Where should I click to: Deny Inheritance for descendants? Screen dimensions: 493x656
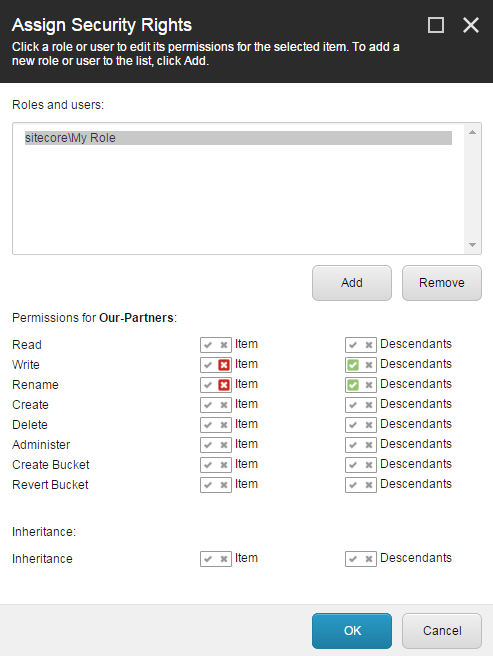(x=369, y=559)
